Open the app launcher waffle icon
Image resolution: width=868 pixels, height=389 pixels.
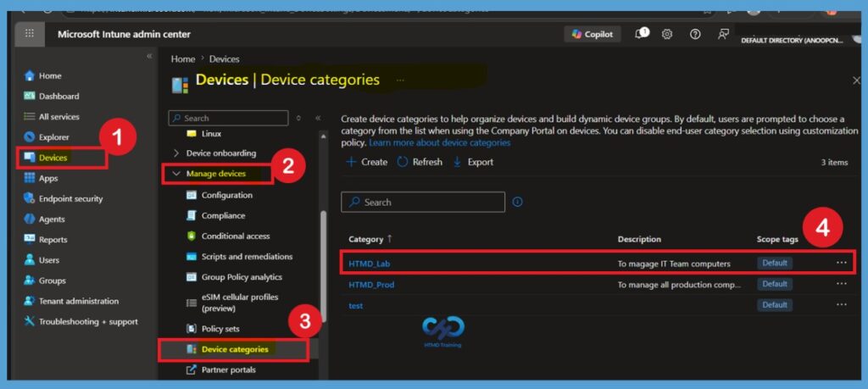pos(30,34)
